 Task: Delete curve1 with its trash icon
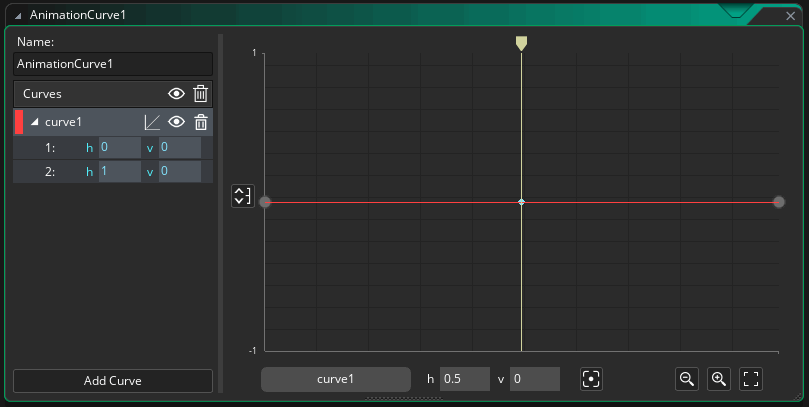click(201, 122)
